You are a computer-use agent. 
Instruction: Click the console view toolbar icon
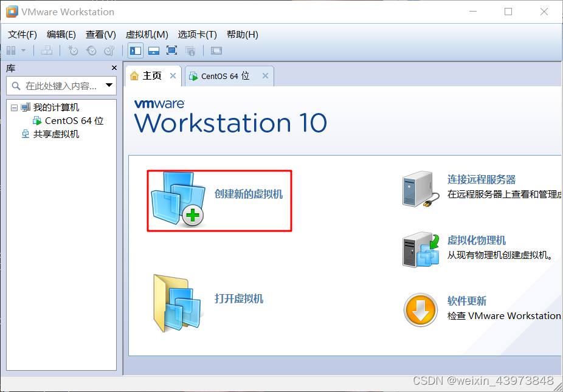pos(216,50)
